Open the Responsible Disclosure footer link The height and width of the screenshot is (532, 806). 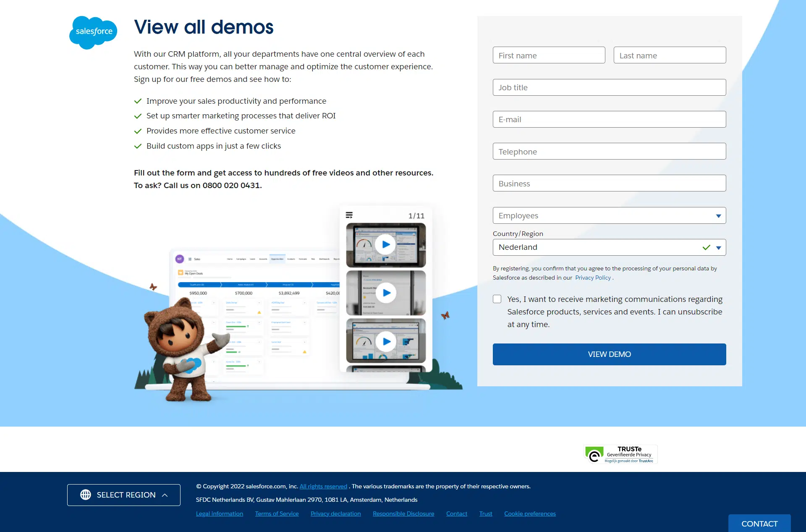pyautogui.click(x=403, y=514)
